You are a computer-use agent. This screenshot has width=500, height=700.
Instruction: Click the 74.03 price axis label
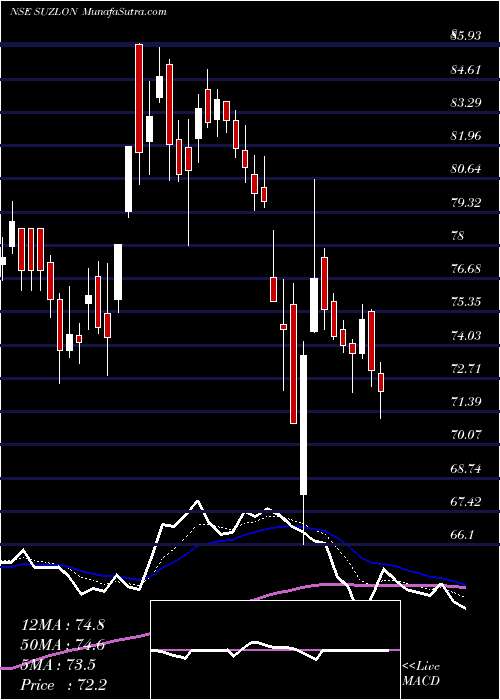(466, 335)
